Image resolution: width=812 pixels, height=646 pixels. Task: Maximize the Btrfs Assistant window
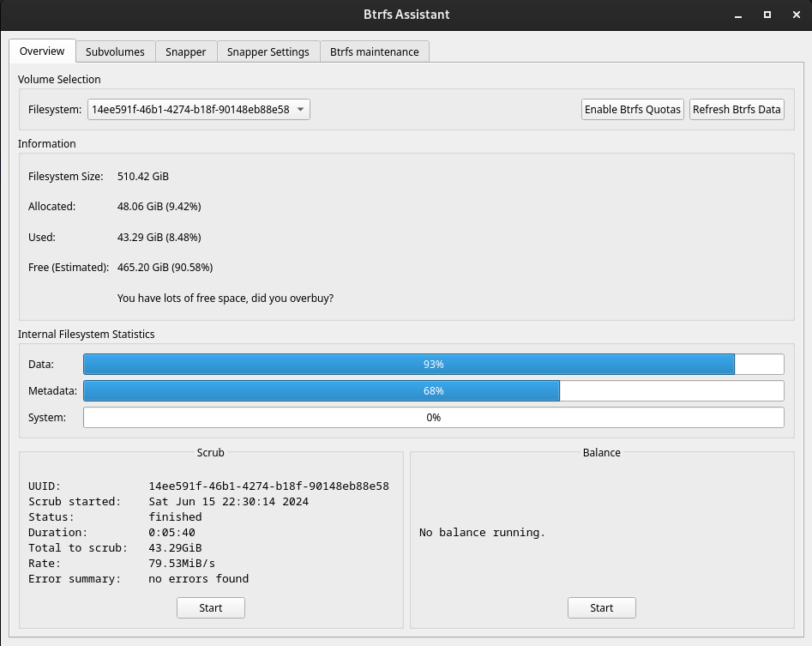pyautogui.click(x=767, y=15)
